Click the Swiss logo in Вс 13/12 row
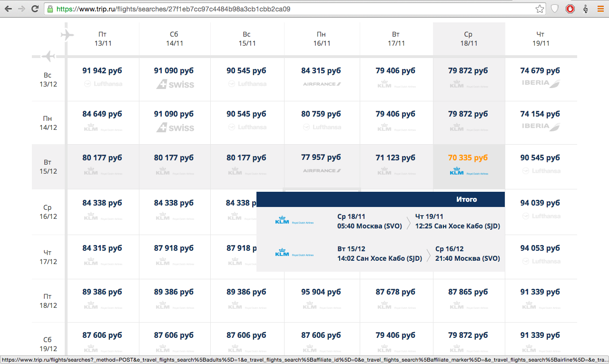 tap(175, 84)
